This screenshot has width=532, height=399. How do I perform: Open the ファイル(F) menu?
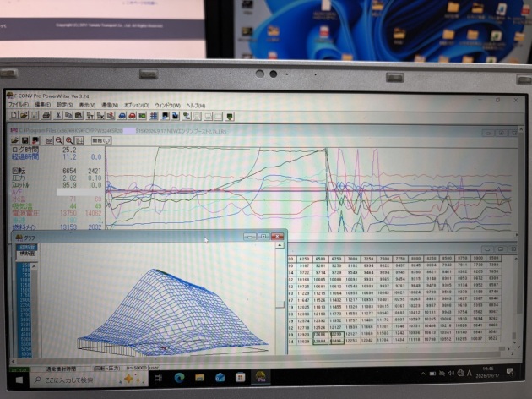click(19, 105)
